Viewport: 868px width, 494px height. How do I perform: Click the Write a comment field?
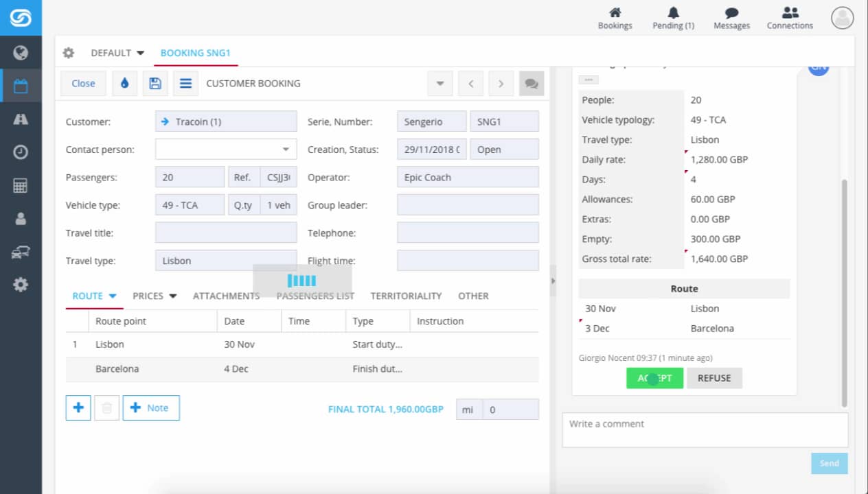[705, 430]
